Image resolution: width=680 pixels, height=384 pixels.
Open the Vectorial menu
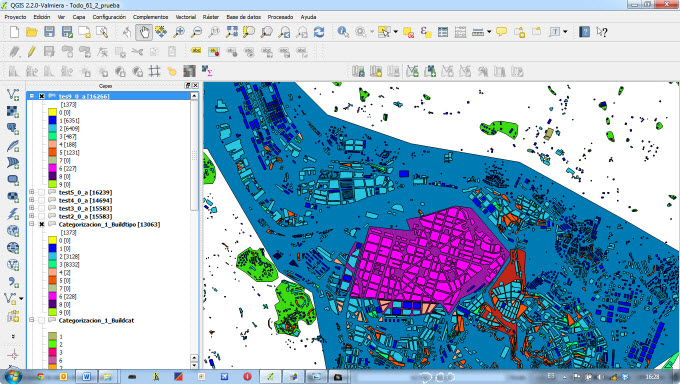[x=185, y=17]
